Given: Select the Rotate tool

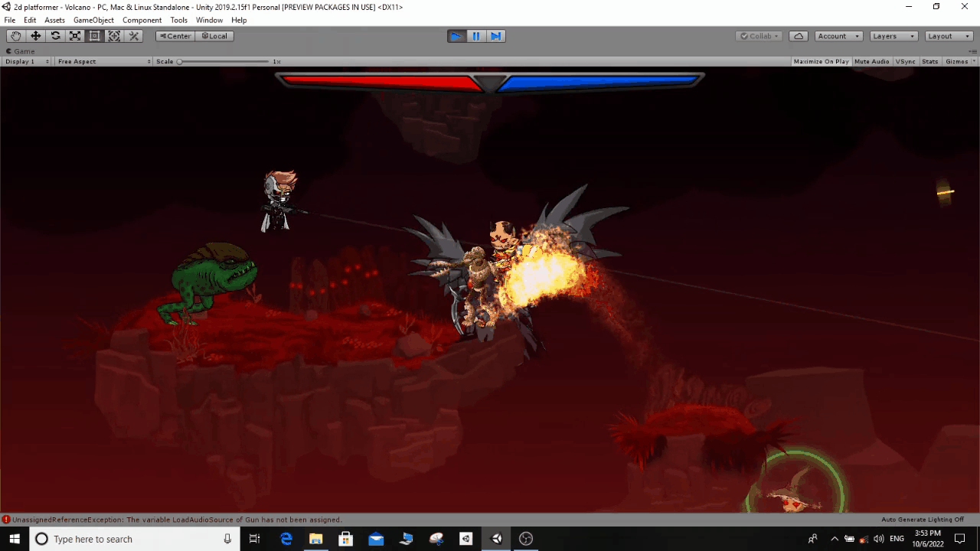Looking at the screenshot, I should pyautogui.click(x=54, y=35).
